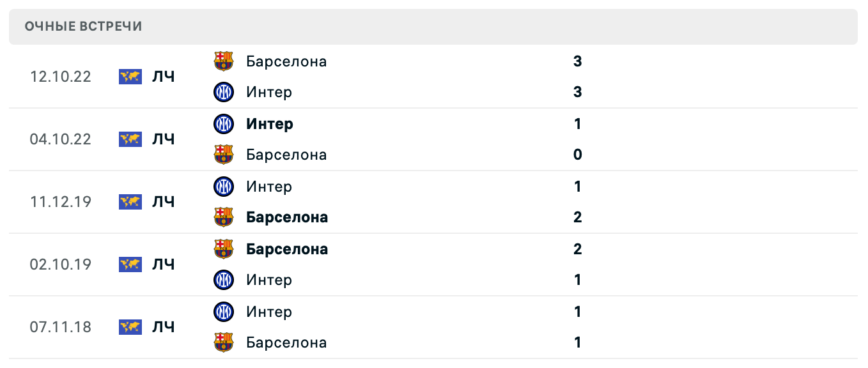Click the score 1 beside Интер in the 07.11.18 row

577,312
